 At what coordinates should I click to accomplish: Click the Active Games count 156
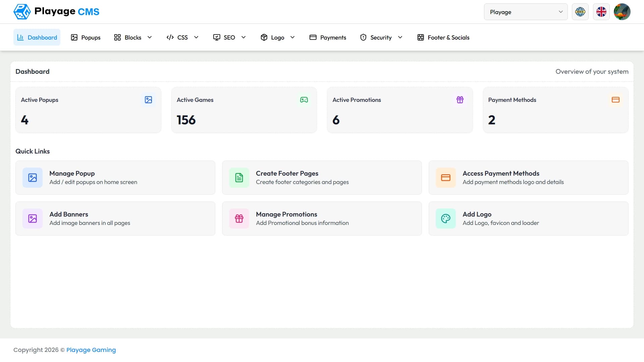(186, 120)
